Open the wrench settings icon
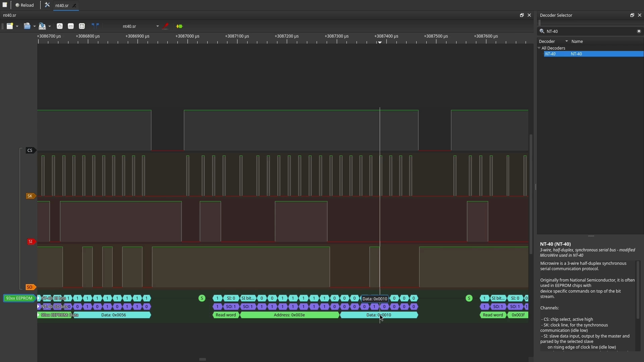This screenshot has height=362, width=644. pyautogui.click(x=47, y=5)
